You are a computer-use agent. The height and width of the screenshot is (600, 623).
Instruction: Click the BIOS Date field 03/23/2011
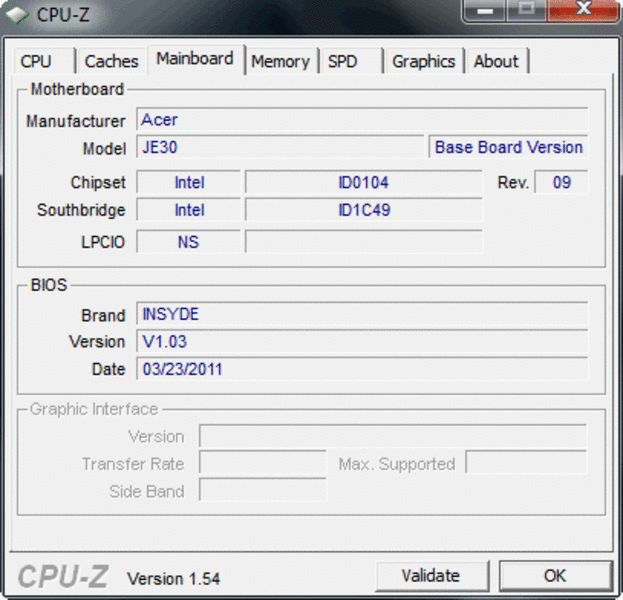(x=362, y=369)
